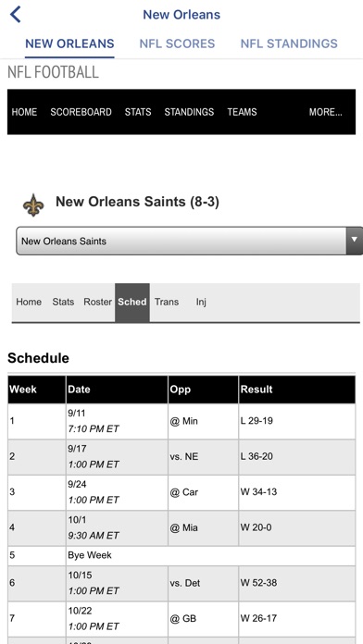363x644 pixels.
Task: Switch to the NFL SCORES tab
Action: click(177, 43)
